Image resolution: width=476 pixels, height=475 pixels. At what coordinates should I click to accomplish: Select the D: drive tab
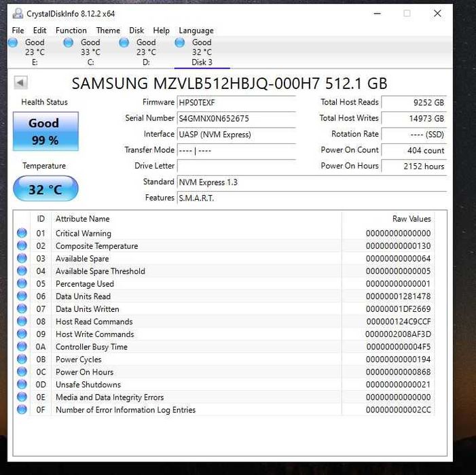(146, 52)
